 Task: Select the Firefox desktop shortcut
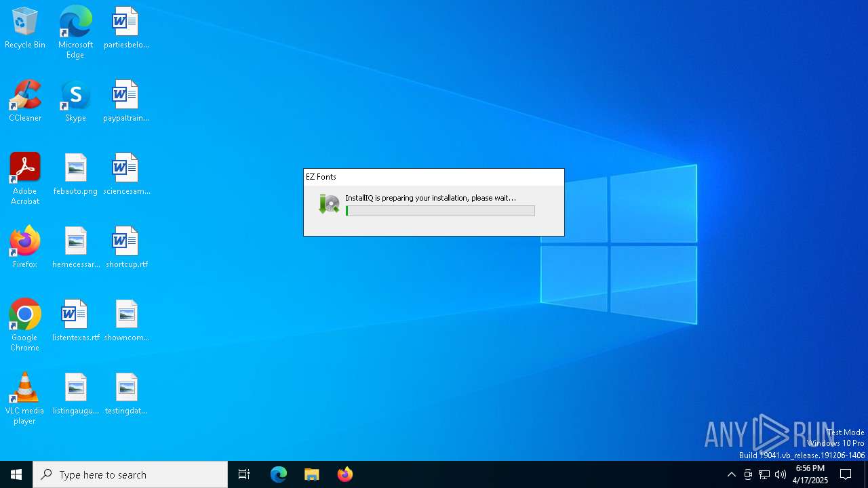(x=25, y=247)
